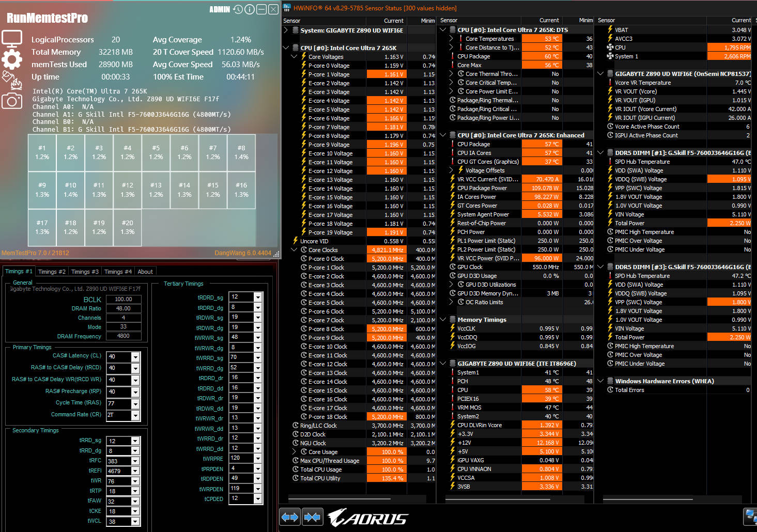
Task: Expand the System: GIGABYTE Z890 UD WIFI6E node
Action: [286, 30]
